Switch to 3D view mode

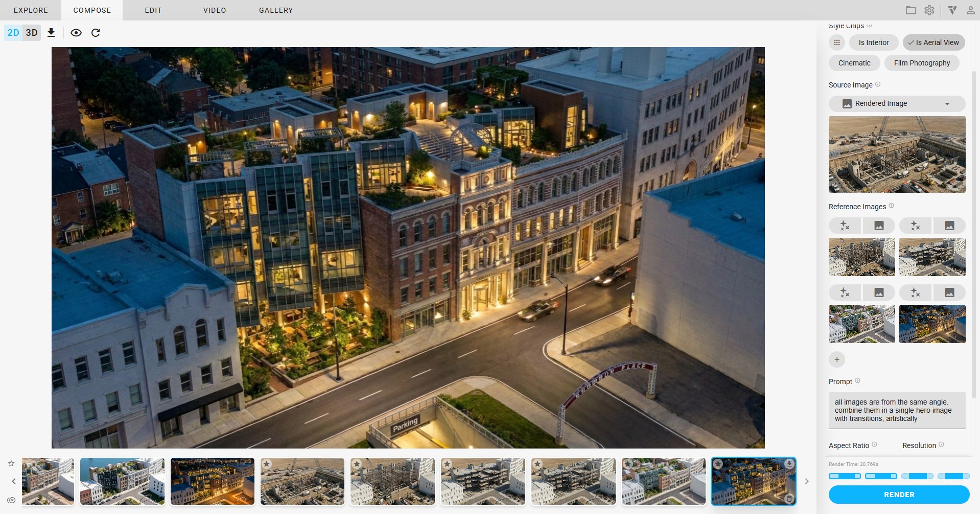(x=32, y=33)
